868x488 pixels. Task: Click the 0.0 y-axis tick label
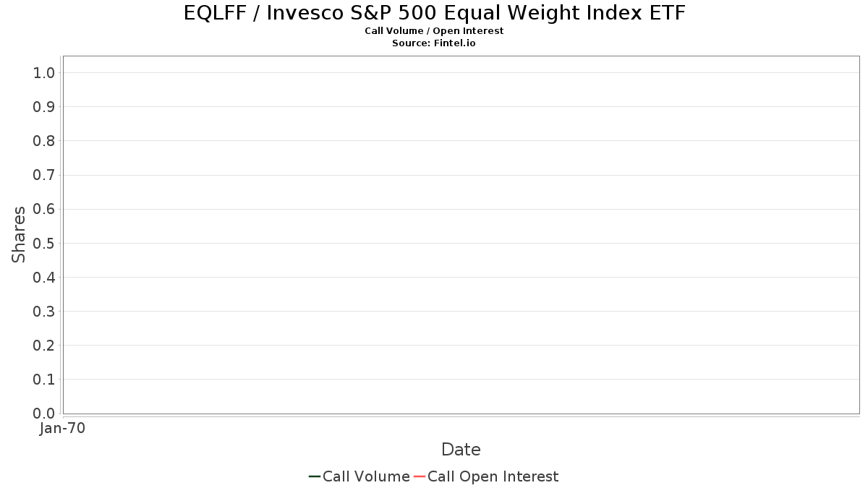tap(44, 414)
